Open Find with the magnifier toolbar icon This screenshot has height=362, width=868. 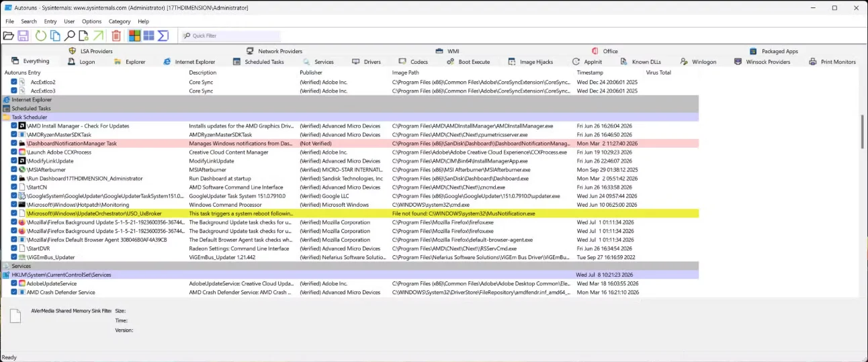[69, 36]
